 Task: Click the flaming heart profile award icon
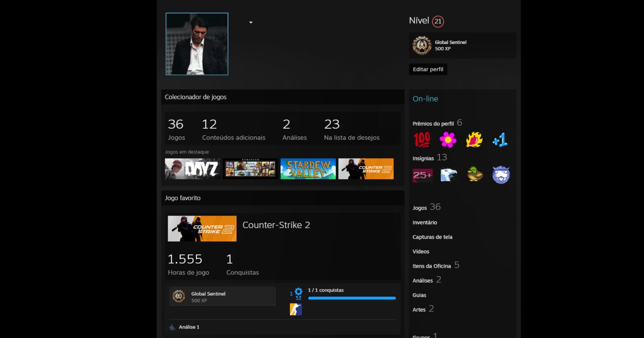pyautogui.click(x=474, y=140)
